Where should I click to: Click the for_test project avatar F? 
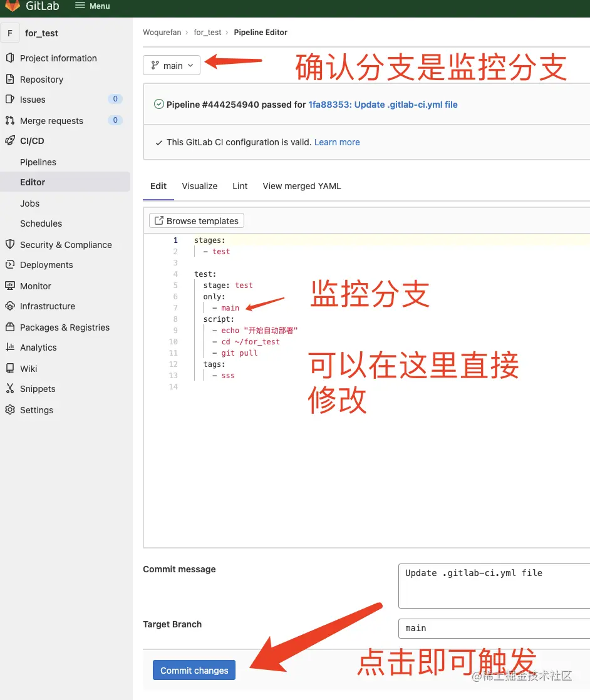click(10, 33)
